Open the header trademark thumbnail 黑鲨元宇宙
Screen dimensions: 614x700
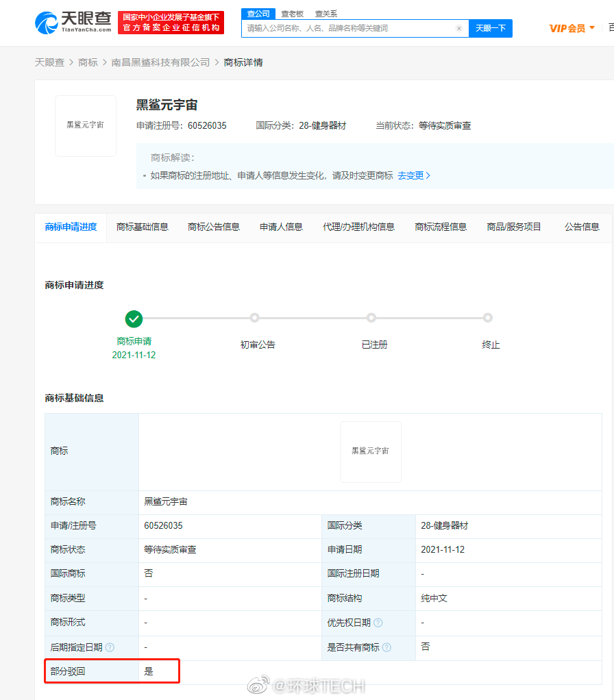coord(86,126)
